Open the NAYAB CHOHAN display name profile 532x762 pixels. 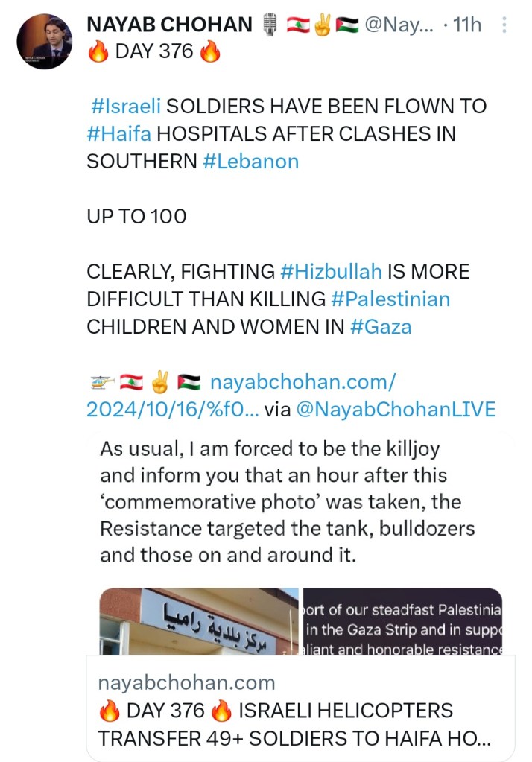170,25
